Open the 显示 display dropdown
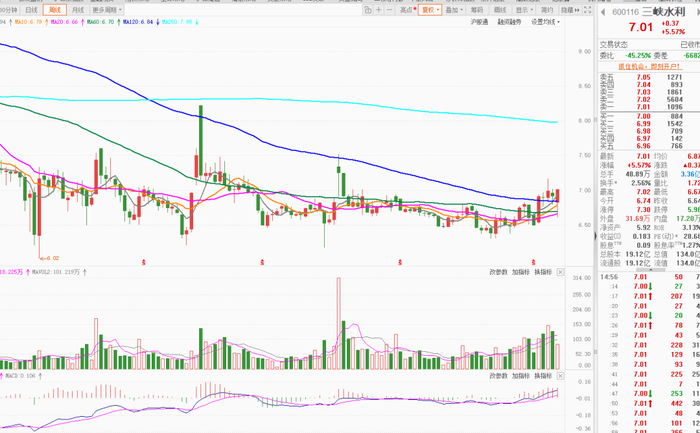Viewport: 700px width, 433px height. (x=525, y=10)
